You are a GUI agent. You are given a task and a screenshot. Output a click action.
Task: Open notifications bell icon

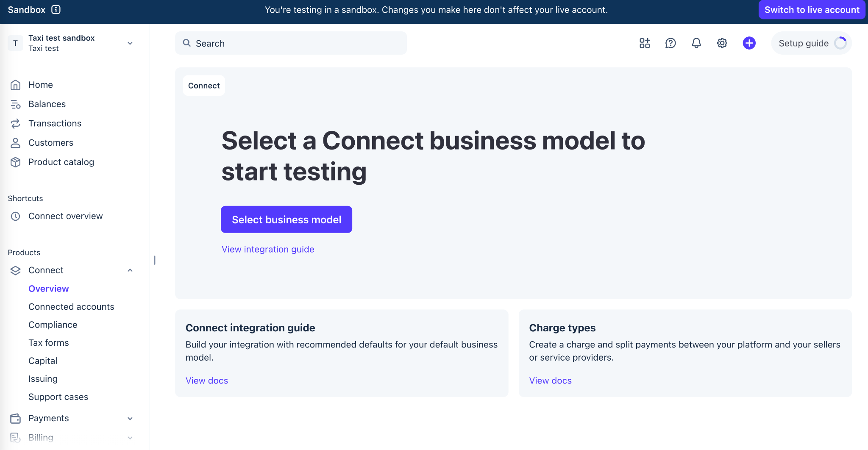click(x=696, y=43)
